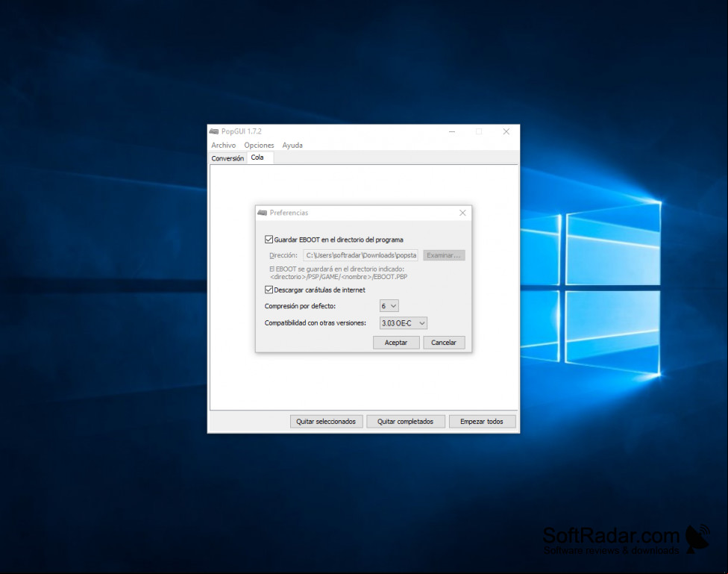Click the Aceptar button

(396, 343)
